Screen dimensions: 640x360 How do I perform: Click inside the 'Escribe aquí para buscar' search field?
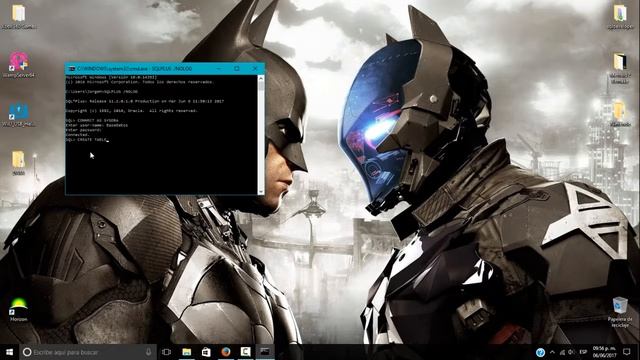click(87, 352)
